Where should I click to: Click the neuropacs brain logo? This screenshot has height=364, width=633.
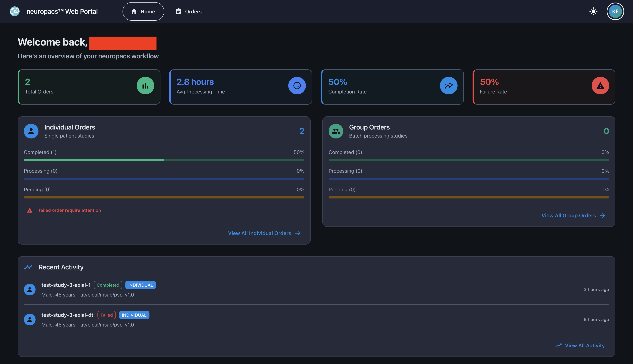tap(14, 11)
